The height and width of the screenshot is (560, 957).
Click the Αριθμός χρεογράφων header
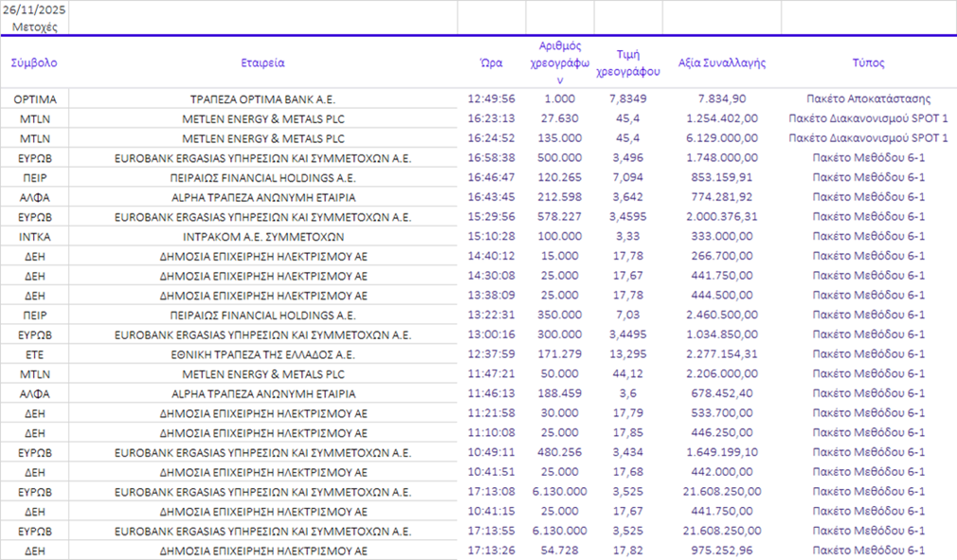559,63
